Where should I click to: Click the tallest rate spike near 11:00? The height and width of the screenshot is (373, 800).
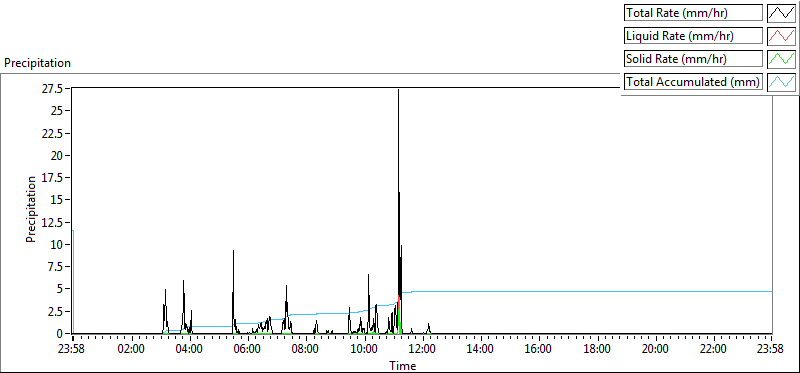(x=398, y=91)
